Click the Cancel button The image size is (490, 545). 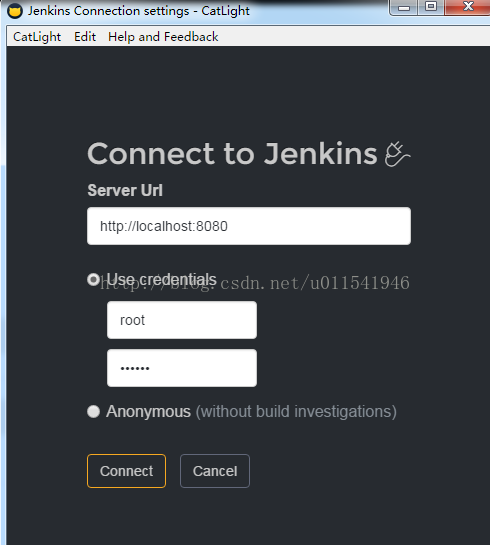pyautogui.click(x=215, y=471)
